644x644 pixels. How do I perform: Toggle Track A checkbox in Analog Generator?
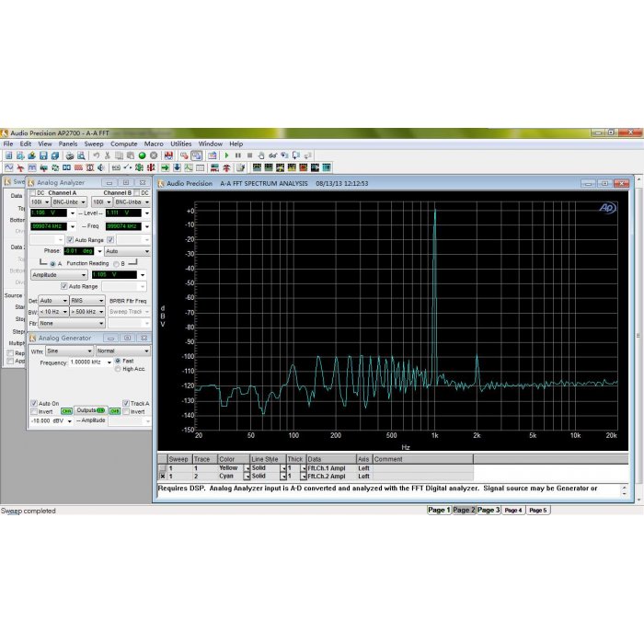[x=126, y=403]
